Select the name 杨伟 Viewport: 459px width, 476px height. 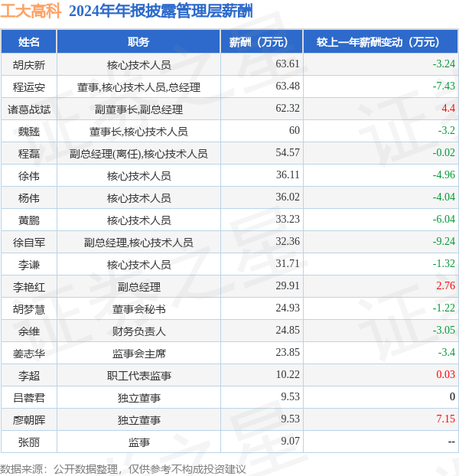[x=29, y=198]
